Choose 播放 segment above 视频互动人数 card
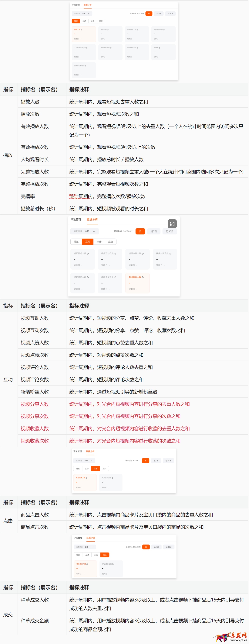The width and height of the screenshot is (249, 644). [x=76, y=242]
